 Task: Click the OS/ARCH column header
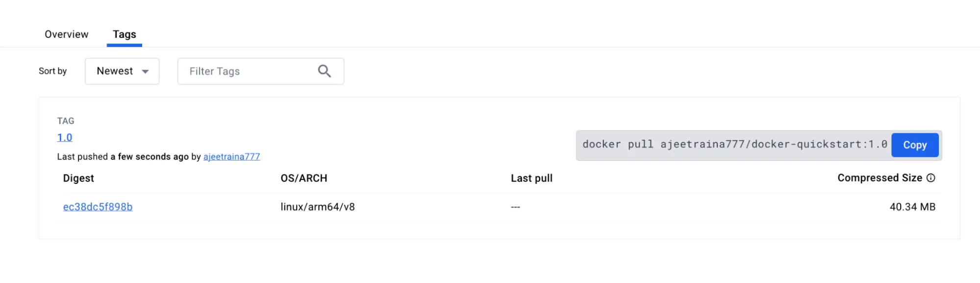click(304, 178)
